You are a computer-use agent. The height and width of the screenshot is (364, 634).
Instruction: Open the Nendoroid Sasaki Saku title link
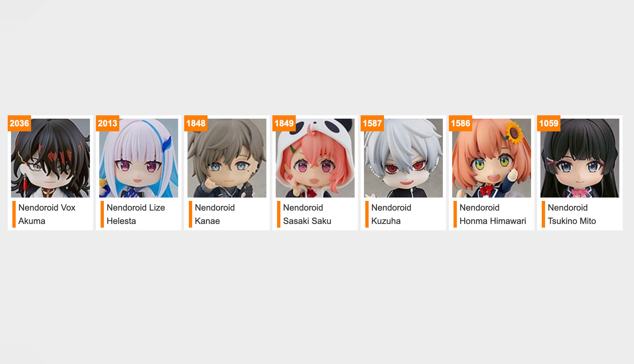(x=307, y=214)
